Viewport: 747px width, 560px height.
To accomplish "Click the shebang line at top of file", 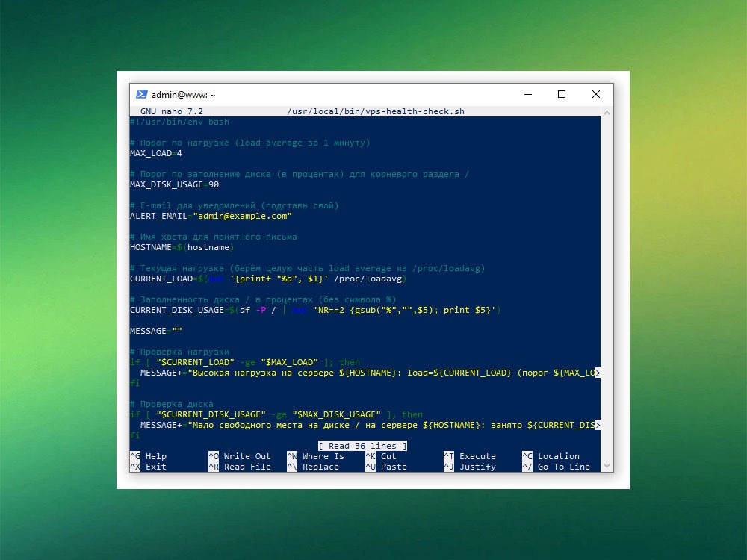I will coord(179,122).
